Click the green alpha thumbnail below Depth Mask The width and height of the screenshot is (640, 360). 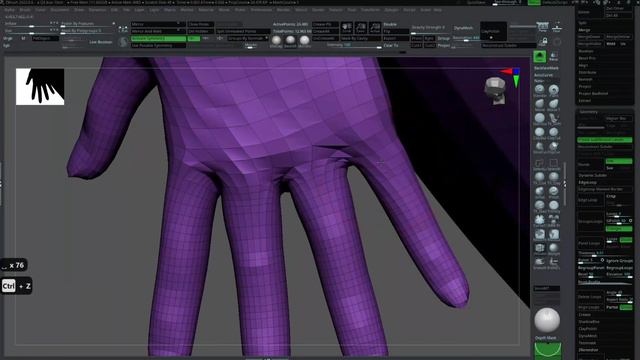pos(548,350)
